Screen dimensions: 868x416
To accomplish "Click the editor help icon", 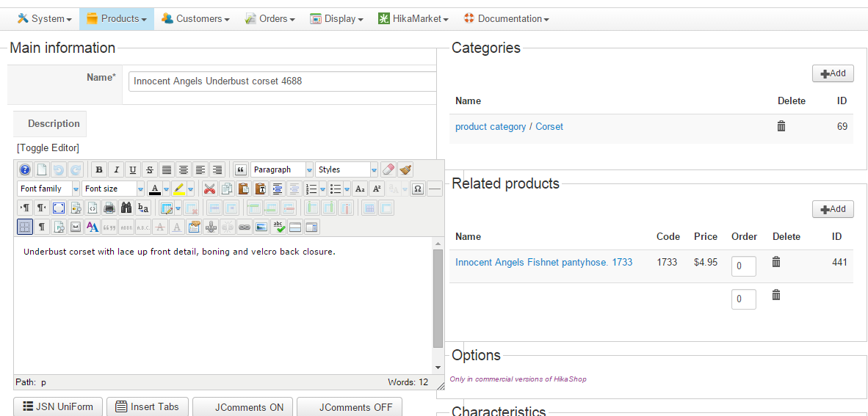I will (x=25, y=169).
